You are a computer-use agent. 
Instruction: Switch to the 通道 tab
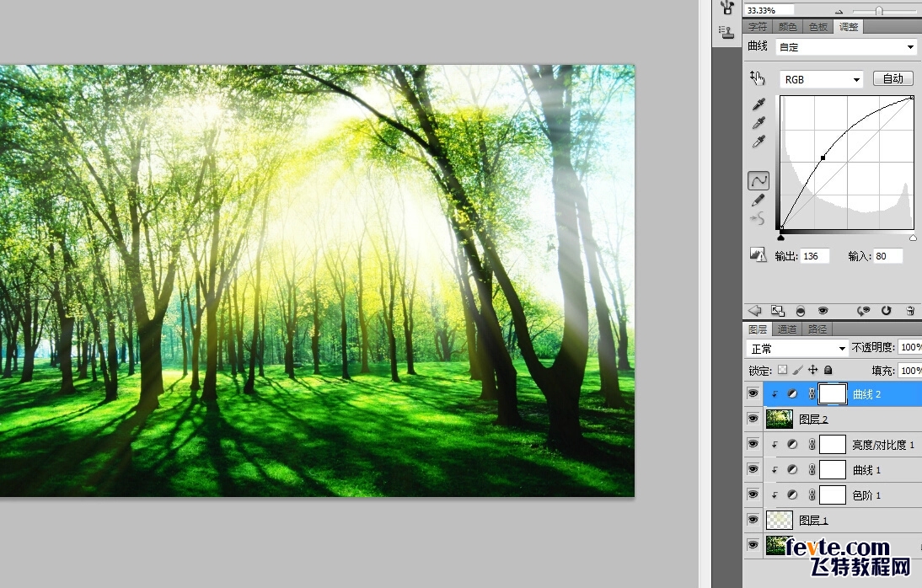pos(787,329)
